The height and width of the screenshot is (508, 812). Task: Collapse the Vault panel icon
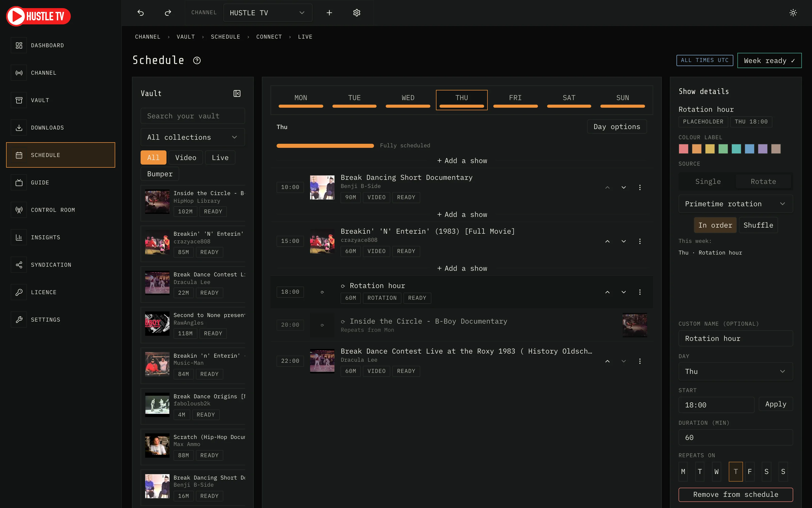(x=237, y=93)
